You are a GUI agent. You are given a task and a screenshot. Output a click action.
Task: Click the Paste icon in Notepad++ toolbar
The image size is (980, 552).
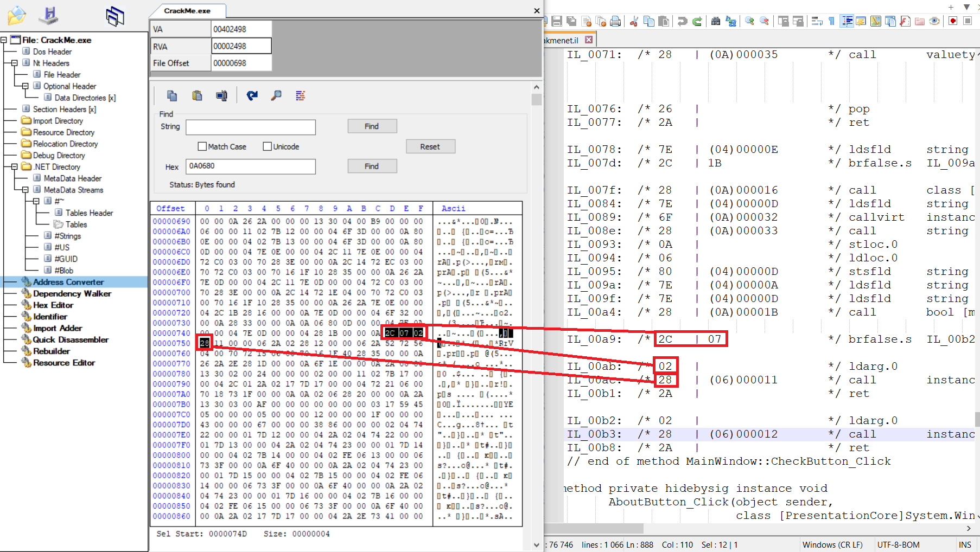[x=663, y=21]
